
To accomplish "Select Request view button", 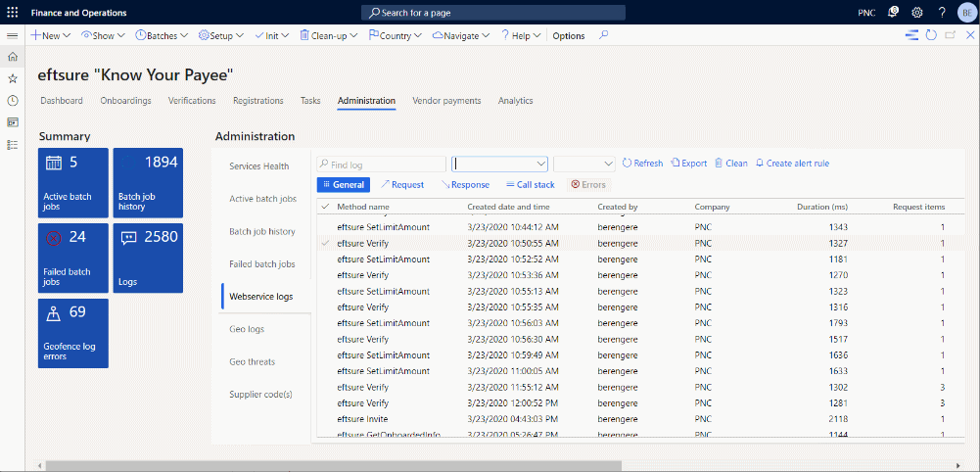I will click(401, 184).
